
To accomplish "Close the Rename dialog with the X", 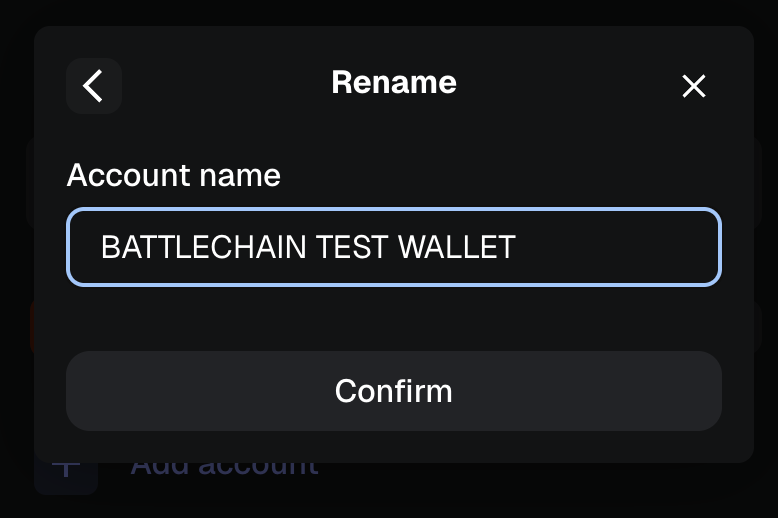I will click(693, 86).
